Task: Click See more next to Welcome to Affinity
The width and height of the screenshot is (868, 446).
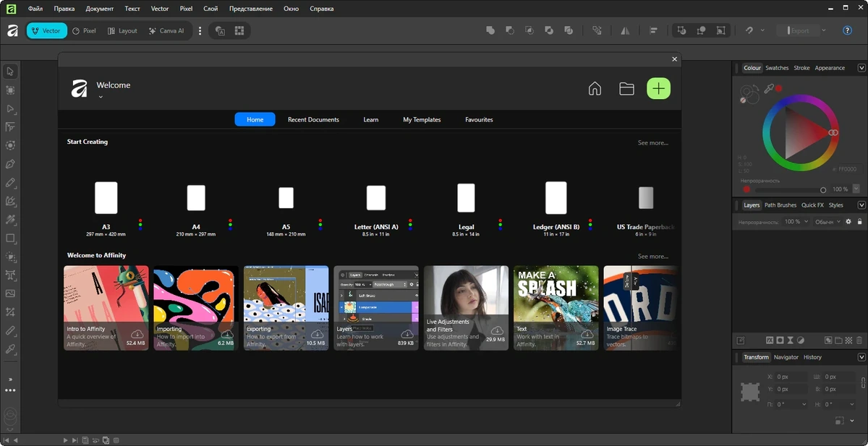Action: pos(653,257)
